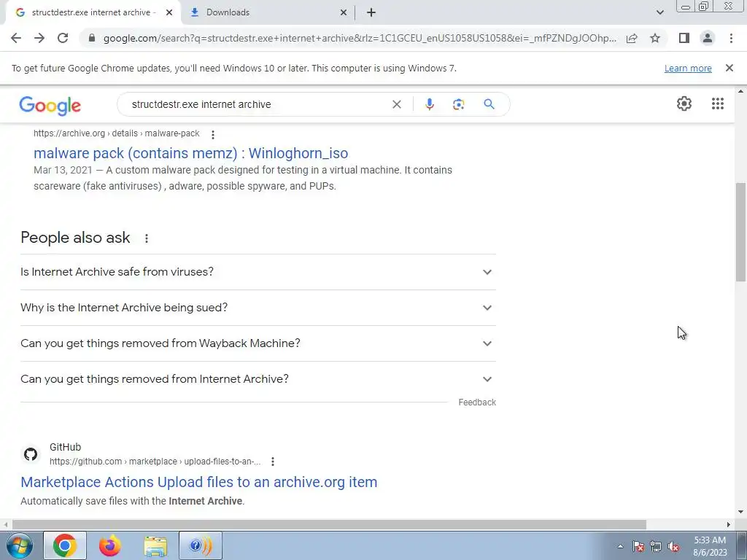Viewport: 747px width, 560px height.
Task: Click the vertical scrollbar thumb
Action: coord(740,232)
